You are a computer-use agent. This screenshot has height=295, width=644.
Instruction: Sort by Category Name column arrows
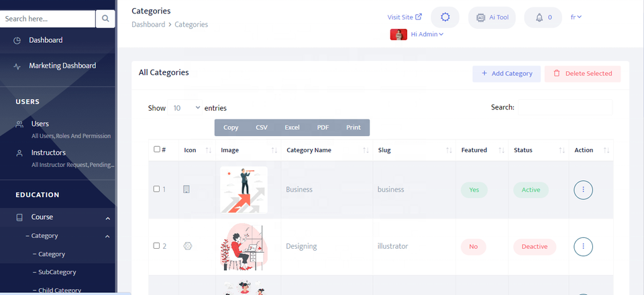click(x=366, y=151)
